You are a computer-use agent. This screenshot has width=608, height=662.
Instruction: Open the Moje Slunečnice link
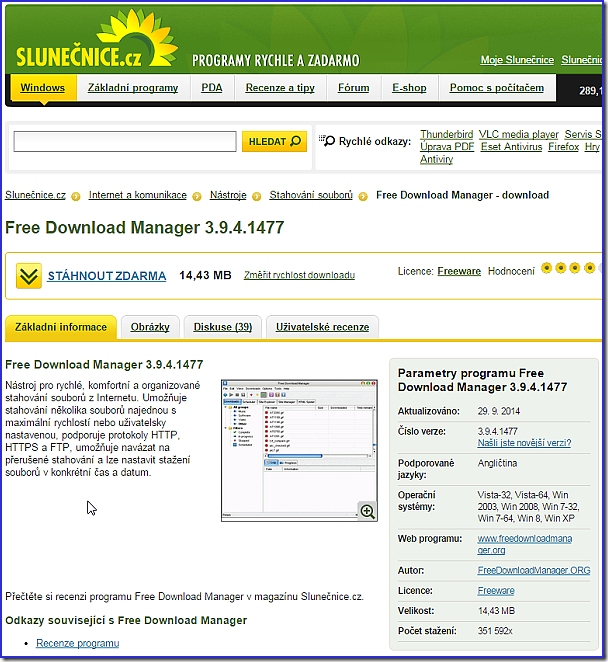[517, 60]
